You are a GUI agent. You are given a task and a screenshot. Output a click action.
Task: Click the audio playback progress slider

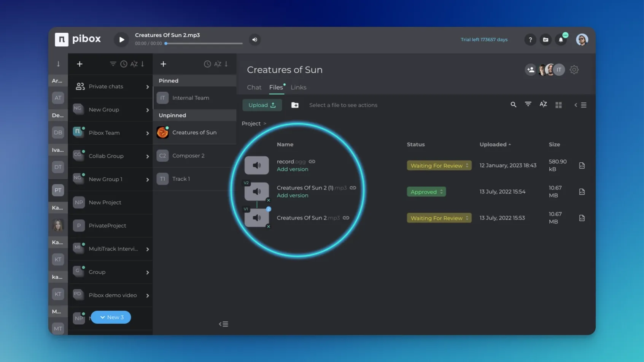pyautogui.click(x=204, y=43)
